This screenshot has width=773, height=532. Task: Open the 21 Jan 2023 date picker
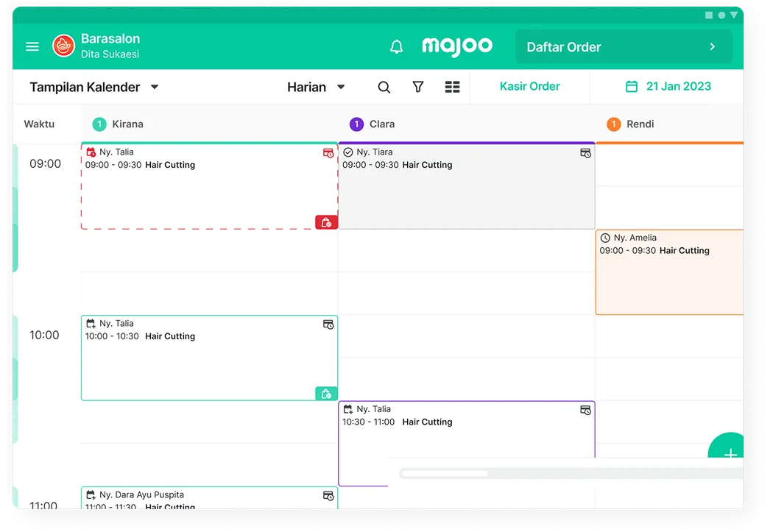(668, 86)
